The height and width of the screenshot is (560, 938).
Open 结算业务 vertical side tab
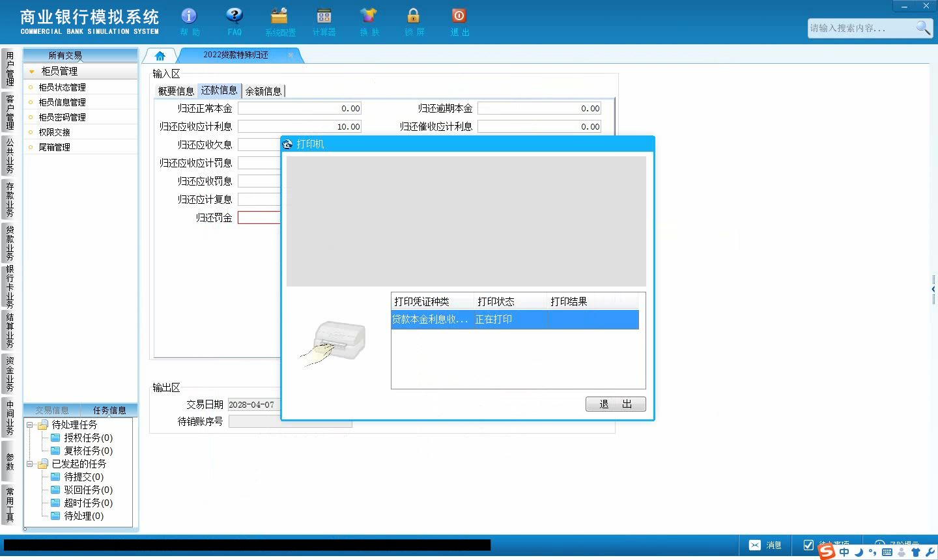pos(10,330)
